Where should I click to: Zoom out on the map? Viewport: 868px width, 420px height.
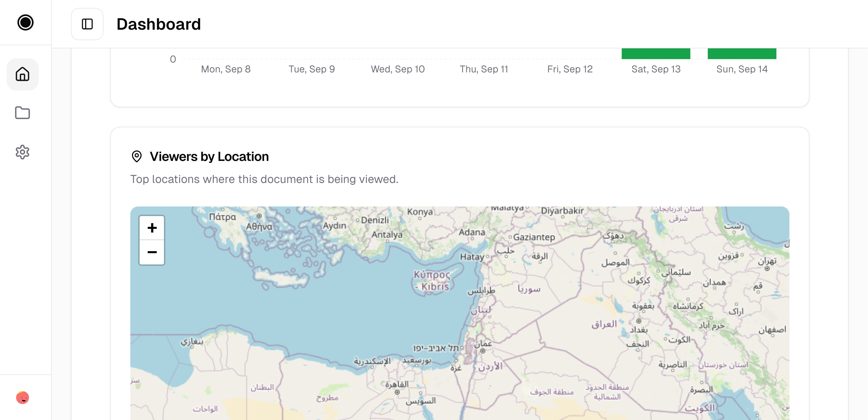pyautogui.click(x=152, y=252)
